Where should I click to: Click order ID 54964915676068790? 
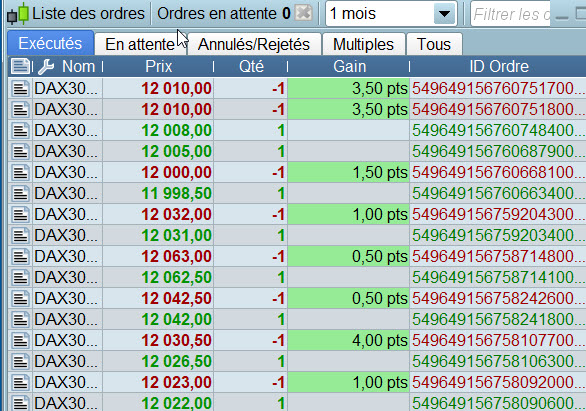[x=499, y=151]
